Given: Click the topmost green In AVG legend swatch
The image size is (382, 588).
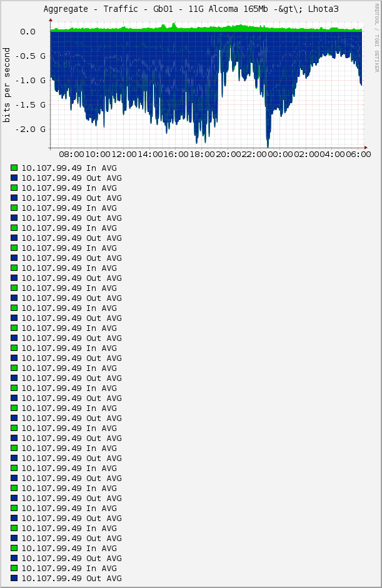Looking at the screenshot, I should pyautogui.click(x=14, y=168).
